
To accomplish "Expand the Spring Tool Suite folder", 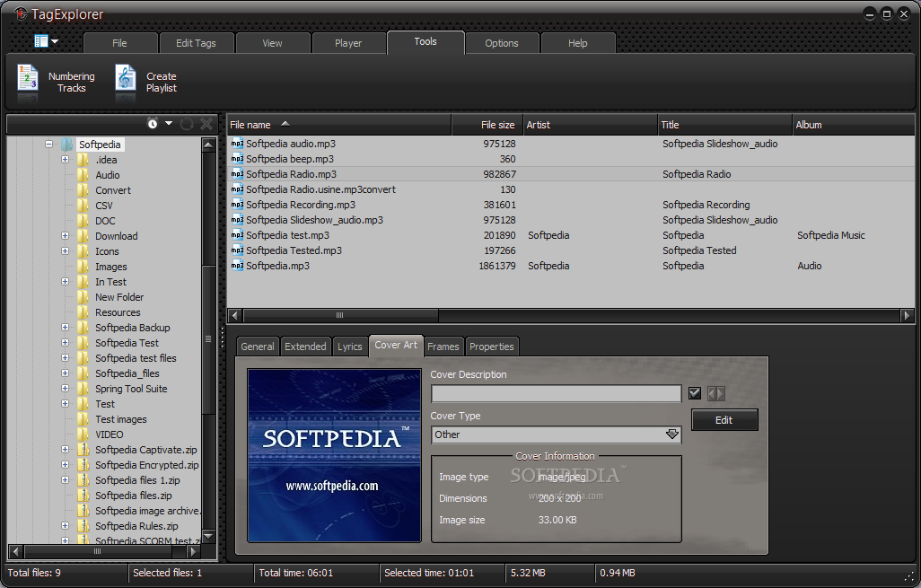I will tap(66, 389).
